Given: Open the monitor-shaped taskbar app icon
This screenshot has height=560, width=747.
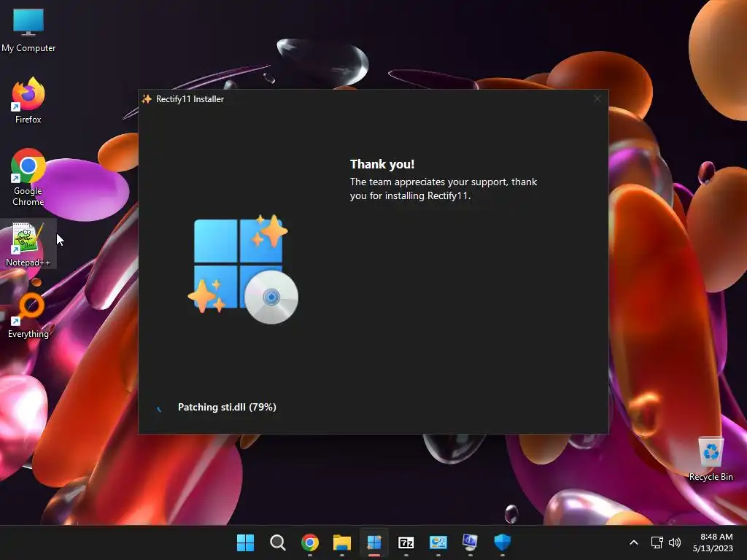Looking at the screenshot, I should pyautogui.click(x=471, y=542).
